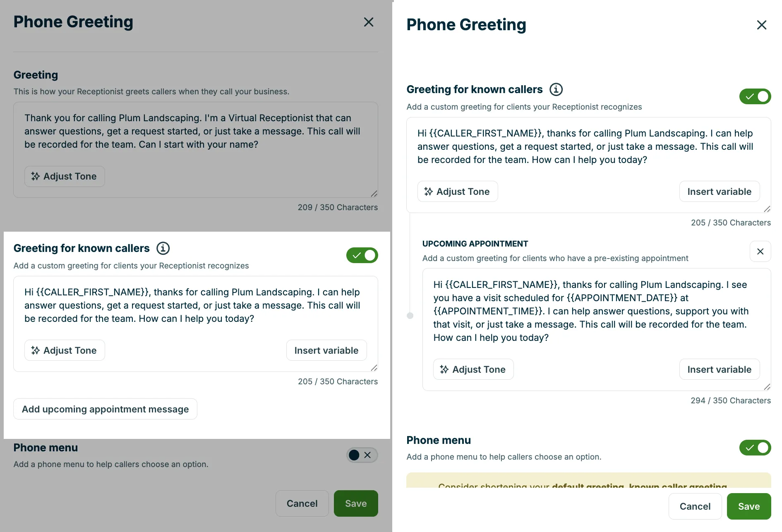Click the Upcoming Appointment greeting text field
This screenshot has width=782, height=532.
596,311
